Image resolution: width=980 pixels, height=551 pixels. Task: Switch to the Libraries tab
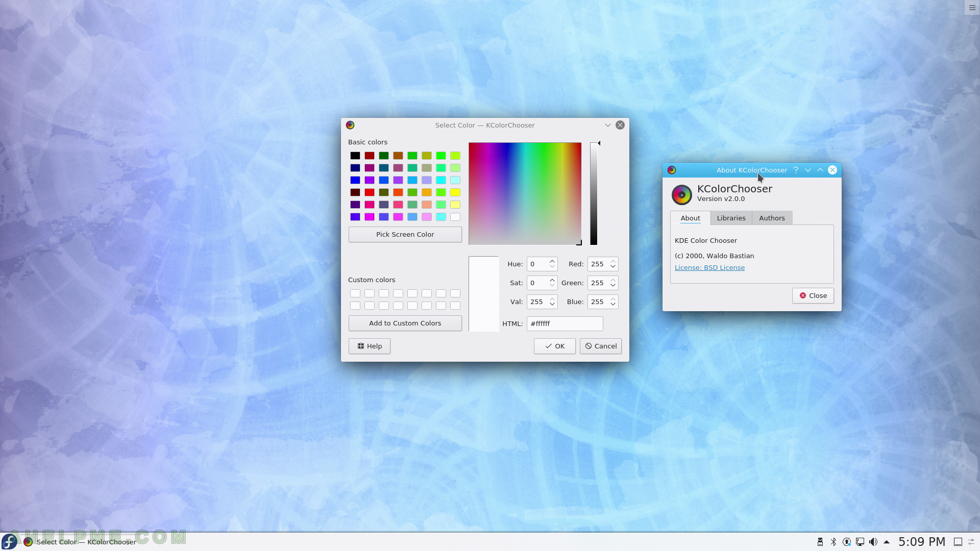[x=731, y=218]
